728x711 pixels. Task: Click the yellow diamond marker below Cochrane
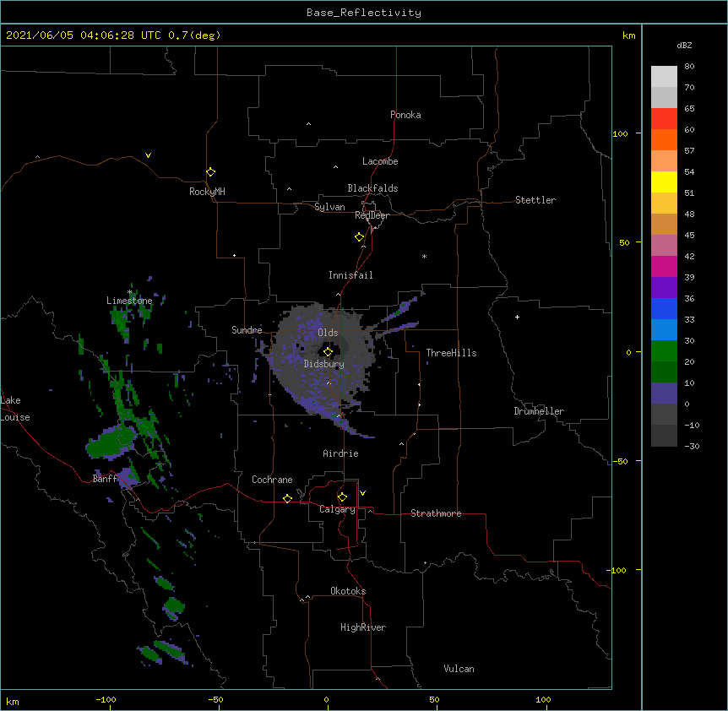pos(287,498)
